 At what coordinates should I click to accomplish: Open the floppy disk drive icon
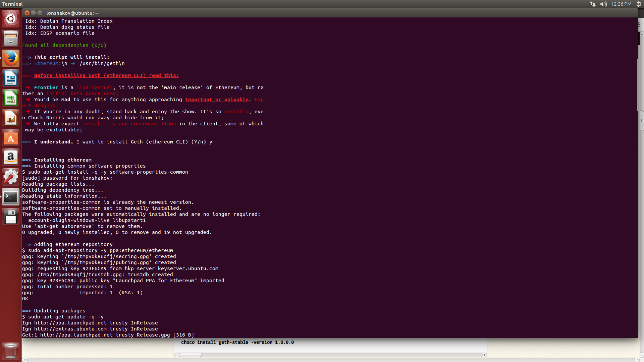(11, 217)
